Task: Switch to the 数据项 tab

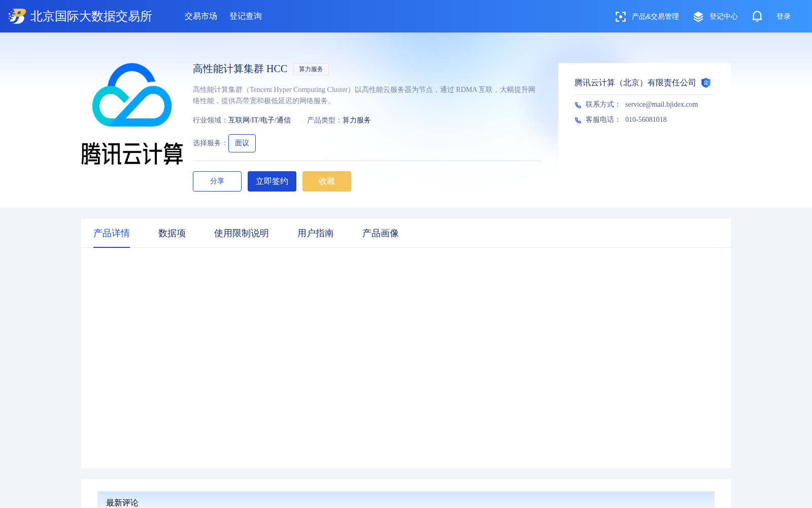Action: pyautogui.click(x=172, y=233)
